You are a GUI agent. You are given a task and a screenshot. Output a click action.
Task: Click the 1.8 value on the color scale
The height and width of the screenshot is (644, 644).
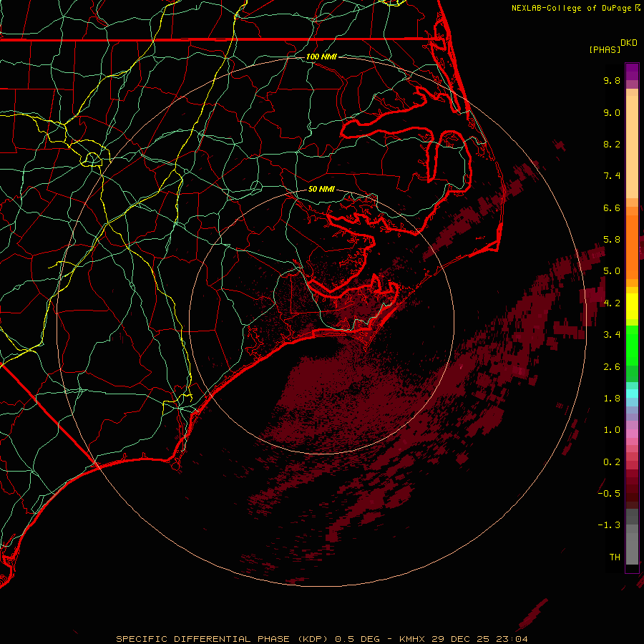pyautogui.click(x=612, y=399)
